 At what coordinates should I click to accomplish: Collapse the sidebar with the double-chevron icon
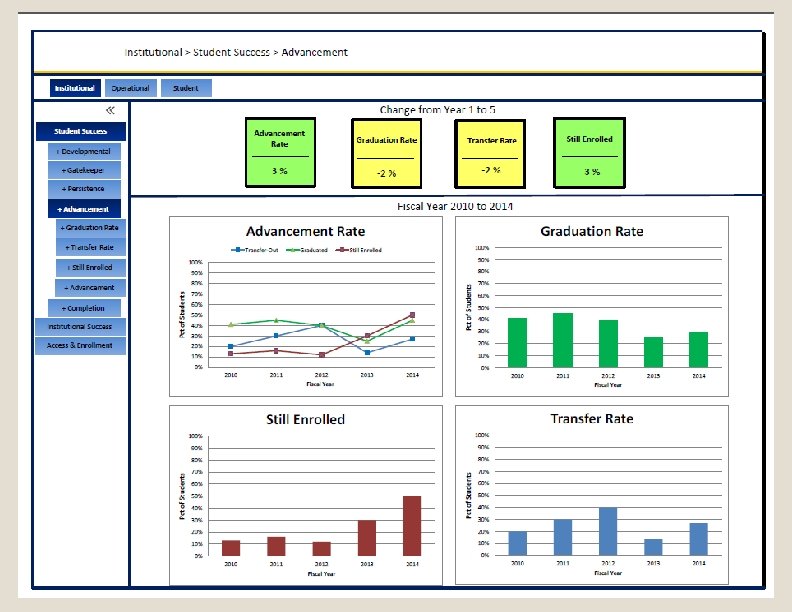click(110, 110)
